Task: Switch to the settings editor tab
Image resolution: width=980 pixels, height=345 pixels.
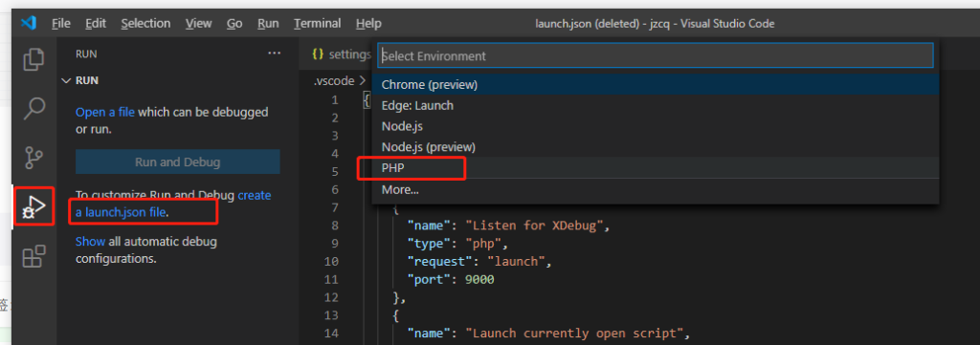Action: [x=342, y=54]
